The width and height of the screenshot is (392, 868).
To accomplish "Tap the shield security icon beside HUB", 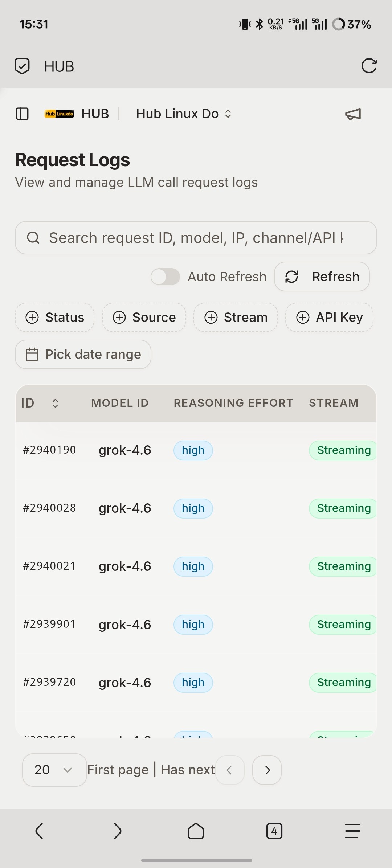I will pyautogui.click(x=22, y=66).
